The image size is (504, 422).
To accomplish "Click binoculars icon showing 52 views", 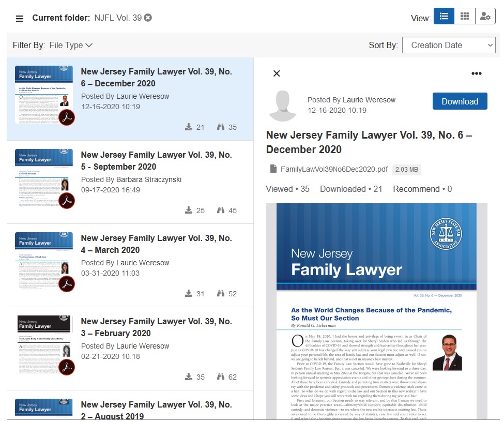I will (221, 294).
